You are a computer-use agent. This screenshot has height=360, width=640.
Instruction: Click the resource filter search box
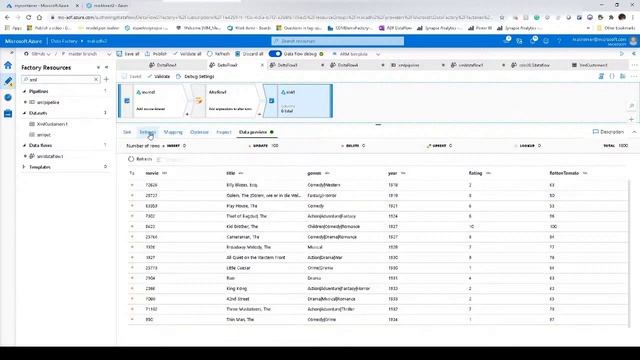tap(60, 80)
